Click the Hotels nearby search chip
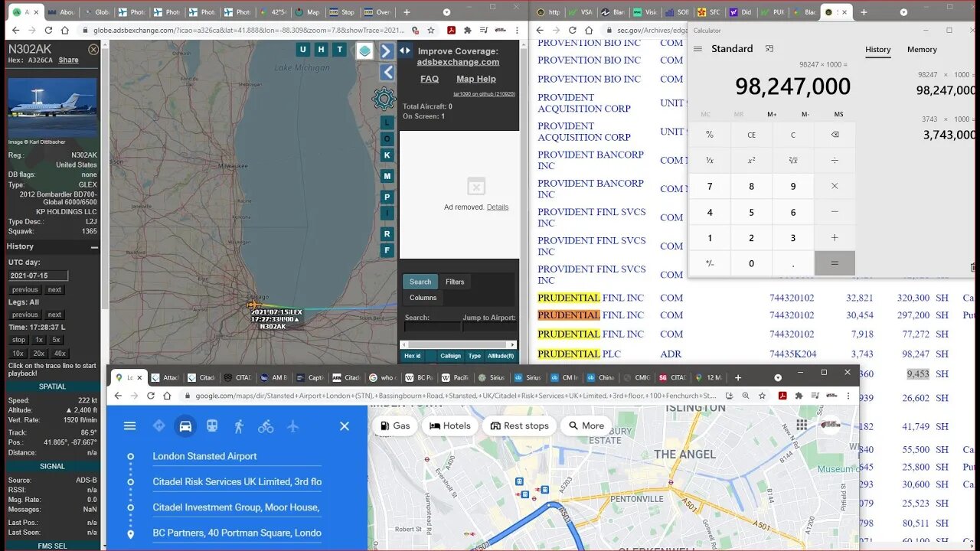The width and height of the screenshot is (980, 551). pos(450,425)
